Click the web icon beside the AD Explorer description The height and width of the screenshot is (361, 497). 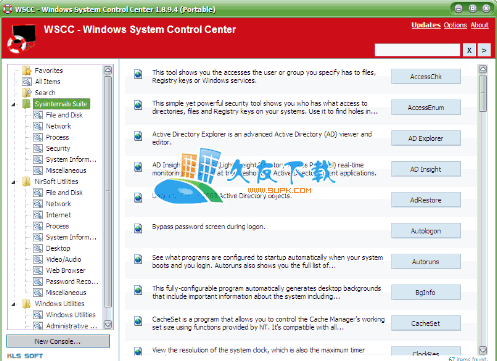(x=138, y=136)
